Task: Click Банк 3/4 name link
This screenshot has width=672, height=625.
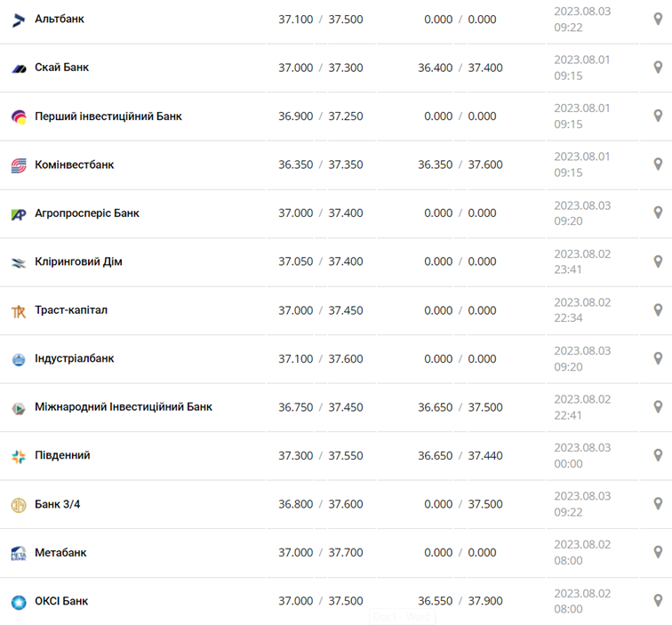Action: [58, 504]
